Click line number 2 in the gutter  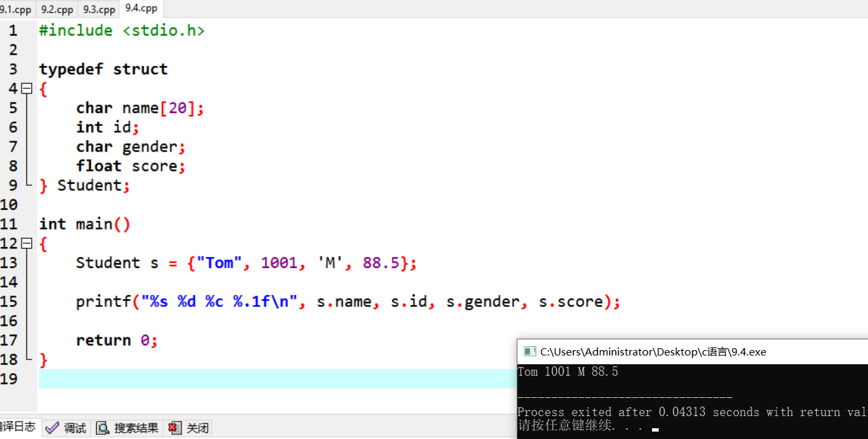coord(13,50)
